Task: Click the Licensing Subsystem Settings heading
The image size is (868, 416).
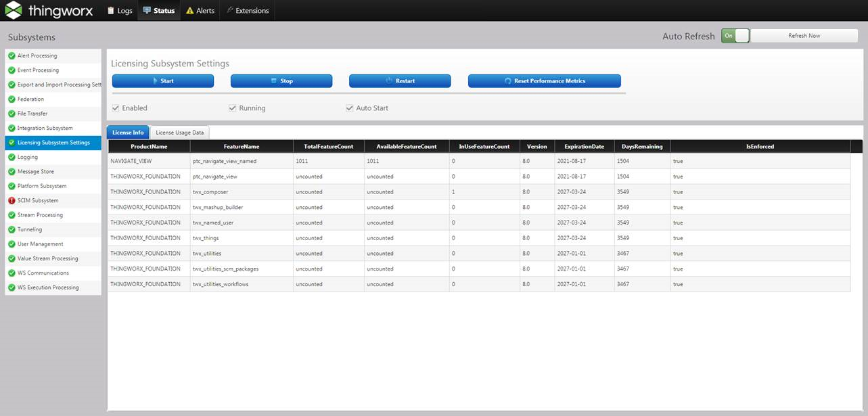Action: click(170, 64)
